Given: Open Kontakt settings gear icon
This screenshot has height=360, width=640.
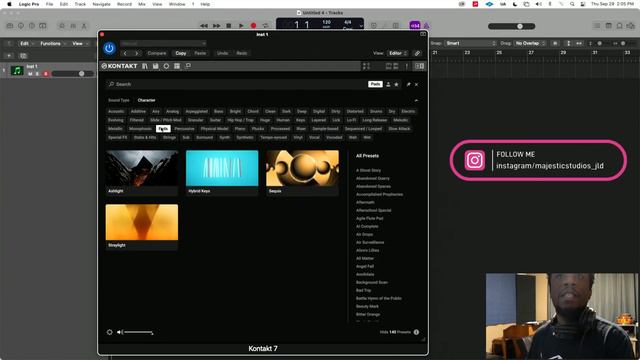Looking at the screenshot, I should pyautogui.click(x=166, y=66).
